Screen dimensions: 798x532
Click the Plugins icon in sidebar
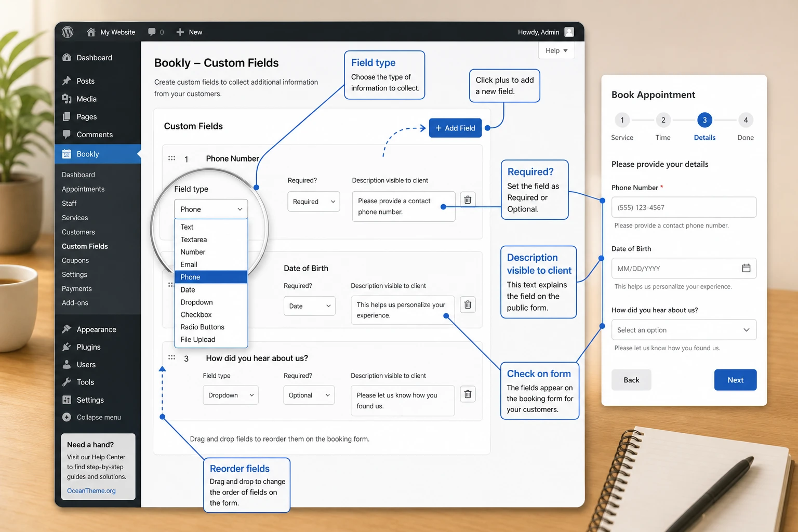[x=66, y=347]
